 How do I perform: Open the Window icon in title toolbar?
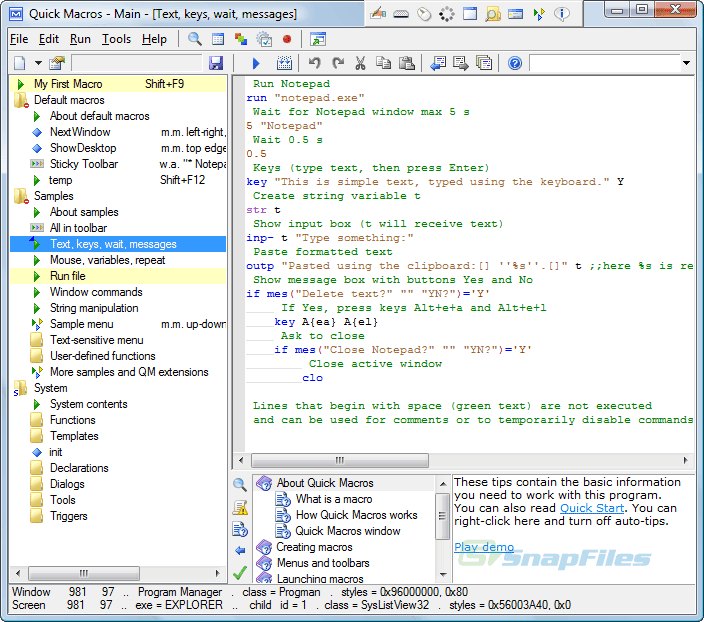pos(470,14)
